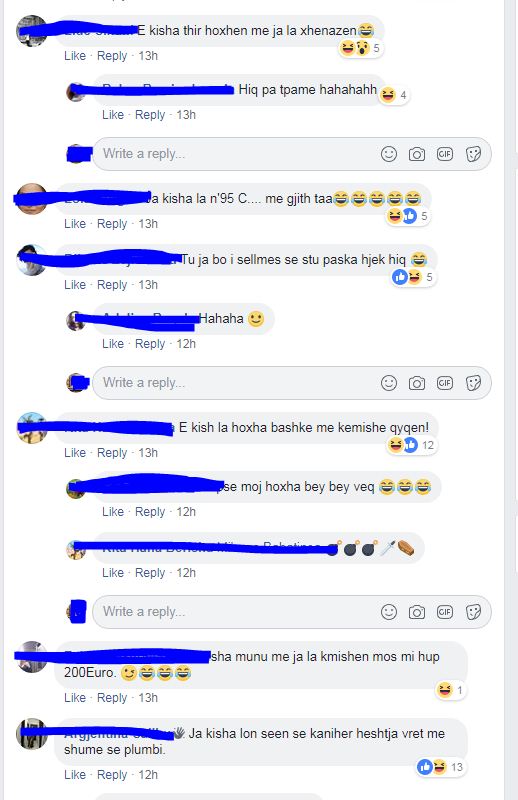Open sticker picker in third reply box
The height and width of the screenshot is (800, 518).
pos(473,612)
